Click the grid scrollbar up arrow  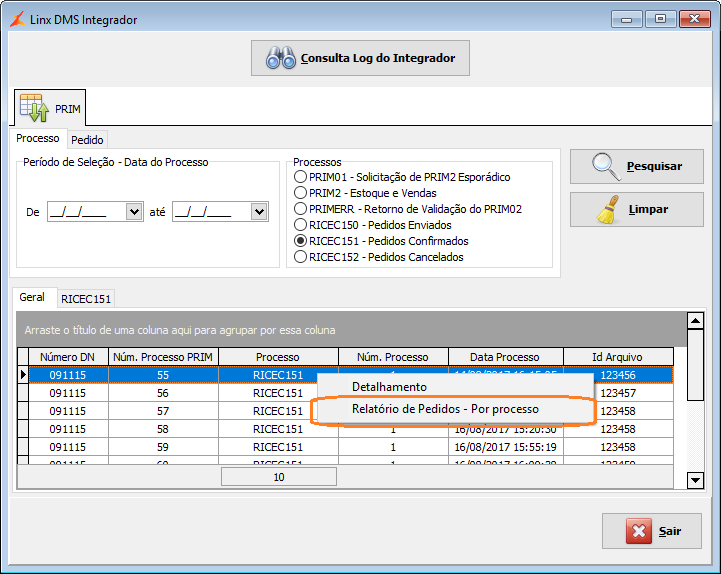[695, 321]
